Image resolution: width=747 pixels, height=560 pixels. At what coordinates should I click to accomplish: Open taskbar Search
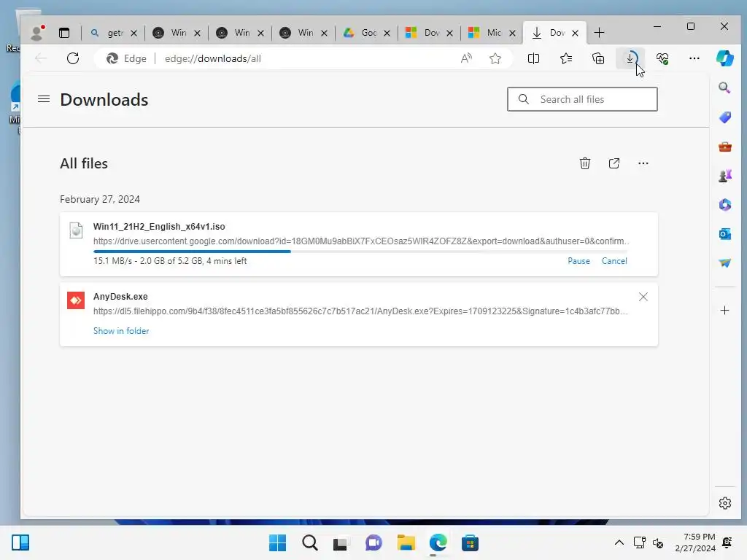tap(309, 542)
